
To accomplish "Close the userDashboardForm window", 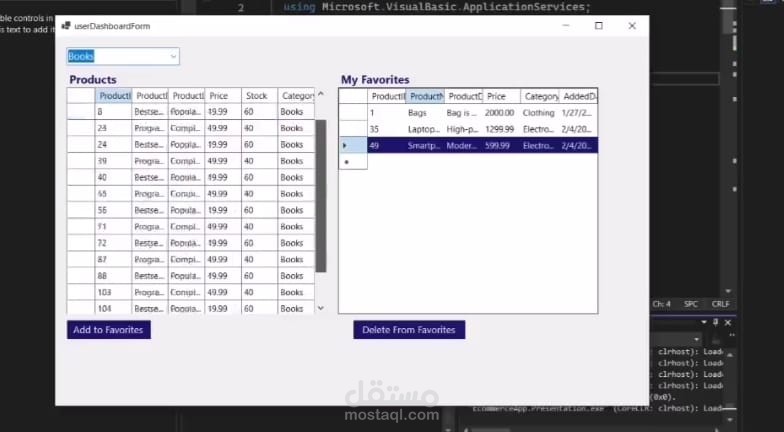I will click(632, 26).
